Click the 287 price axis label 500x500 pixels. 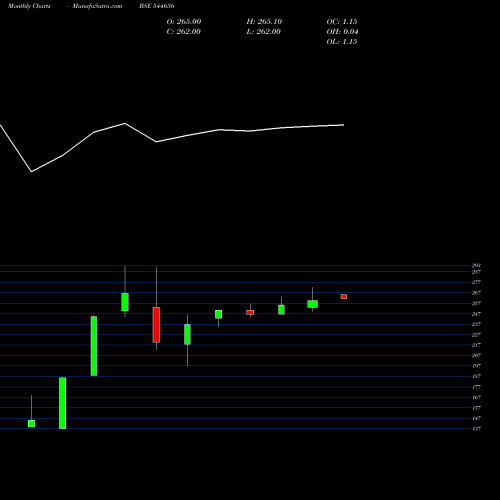click(x=476, y=272)
